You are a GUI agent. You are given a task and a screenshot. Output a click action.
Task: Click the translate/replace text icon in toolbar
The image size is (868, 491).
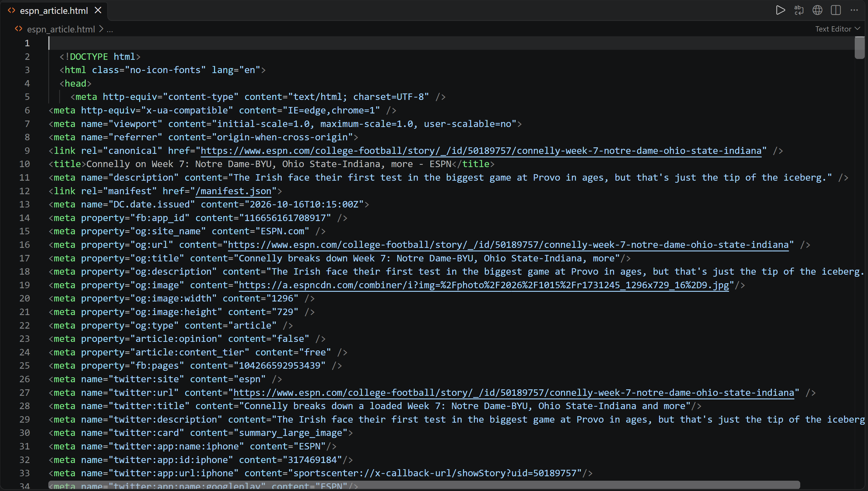point(798,10)
